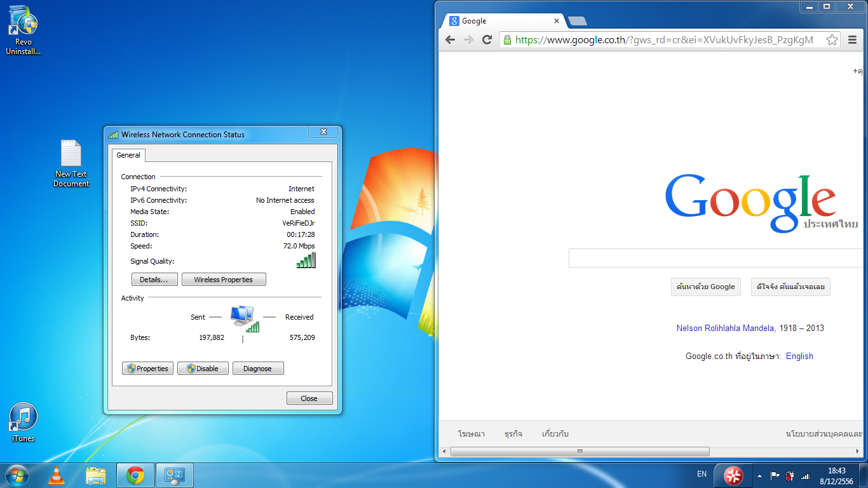Click the privacy policy footer link at right
Viewport: 868px width, 488px height.
[x=824, y=434]
